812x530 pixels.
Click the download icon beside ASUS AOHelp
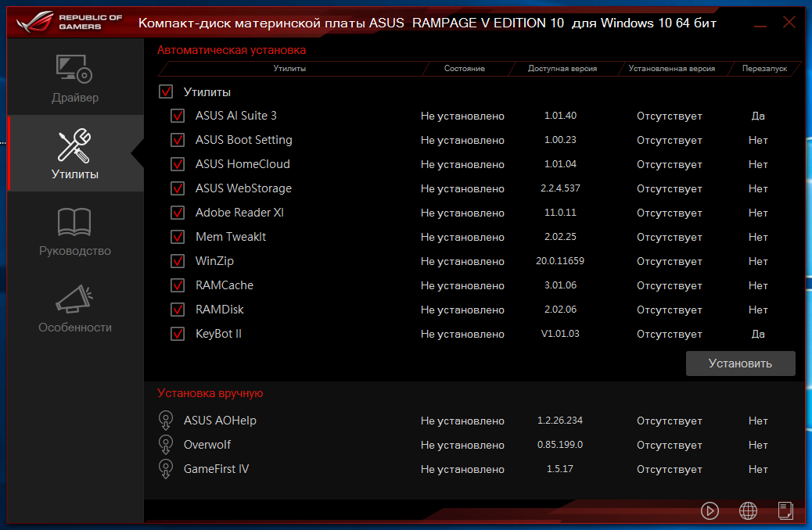tap(165, 421)
